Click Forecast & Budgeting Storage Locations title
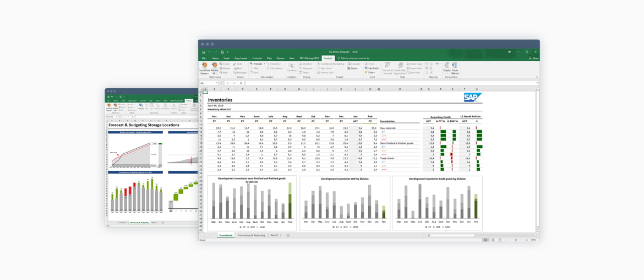This screenshot has width=644, height=280. click(144, 125)
